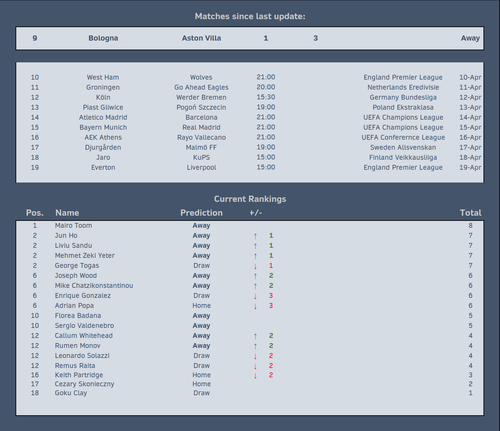Select Werder Bremen team name
The width and height of the screenshot is (500, 431).
coord(201,97)
